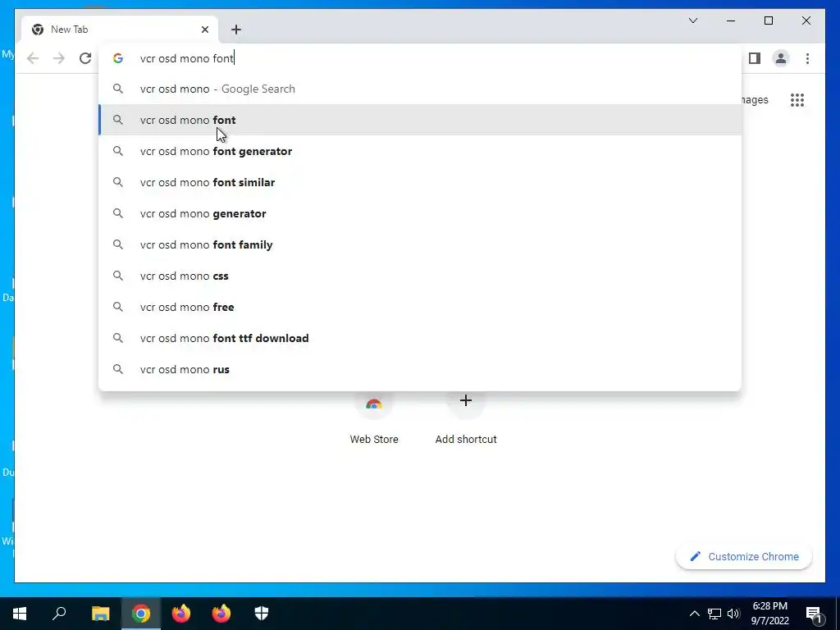Select the 'vcr osd mono rus' suggestion
This screenshot has height=630, width=840.
point(420,369)
